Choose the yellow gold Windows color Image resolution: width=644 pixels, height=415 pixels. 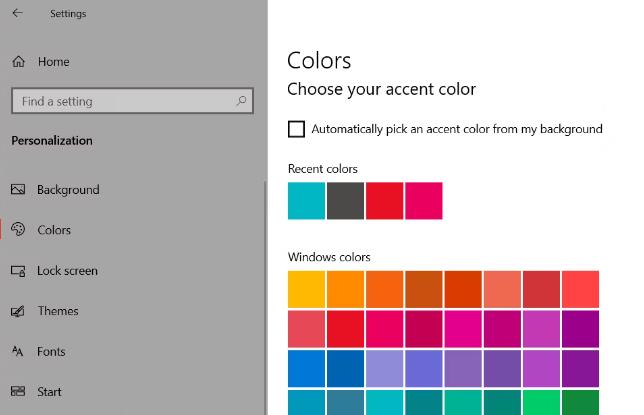306,289
